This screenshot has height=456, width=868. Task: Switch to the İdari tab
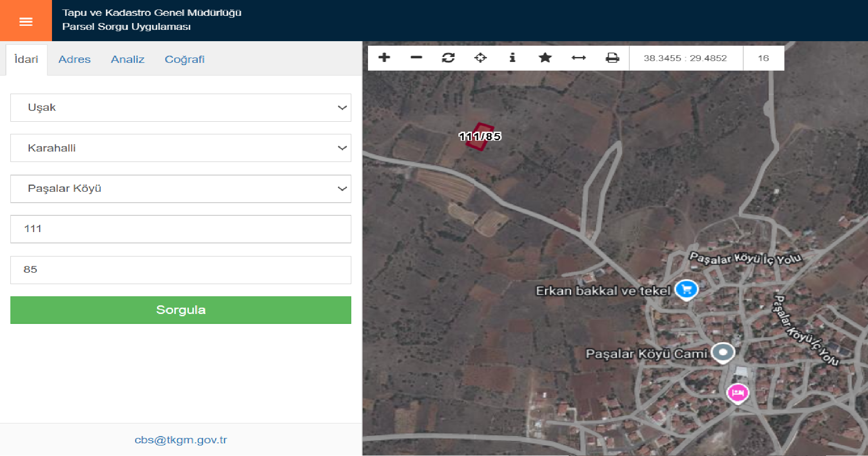26,59
